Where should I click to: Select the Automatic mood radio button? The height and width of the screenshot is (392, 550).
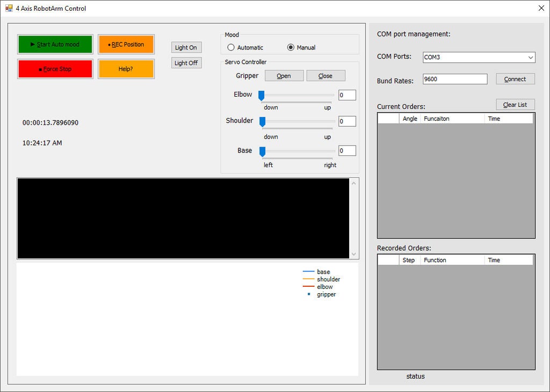click(x=231, y=47)
